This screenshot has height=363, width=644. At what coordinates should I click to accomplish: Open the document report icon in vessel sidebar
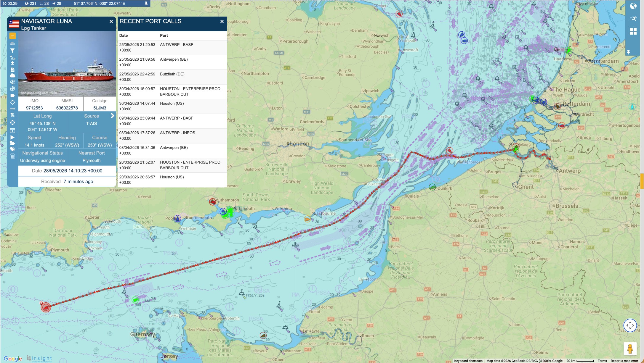[x=12, y=70]
